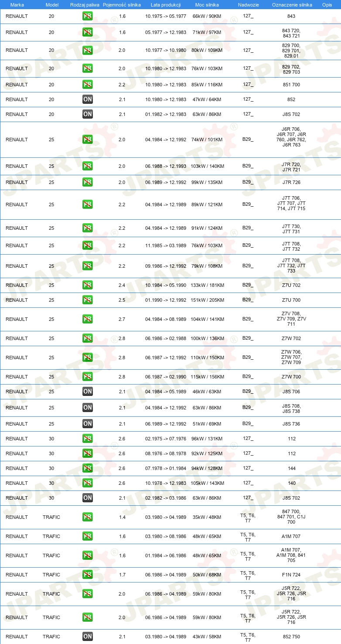This screenshot has height=644, width=341.
Task: Select the J7T 730, J7T 731 cell
Action: click(x=291, y=228)
